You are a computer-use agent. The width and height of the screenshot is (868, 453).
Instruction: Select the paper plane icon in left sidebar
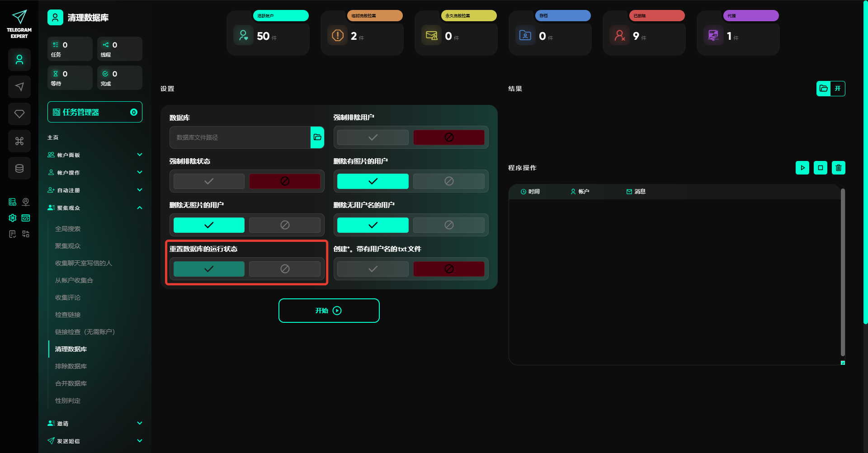19,87
